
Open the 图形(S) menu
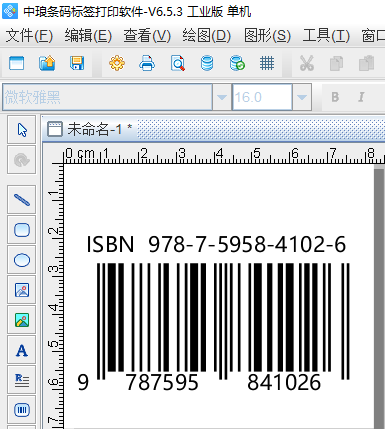[267, 35]
